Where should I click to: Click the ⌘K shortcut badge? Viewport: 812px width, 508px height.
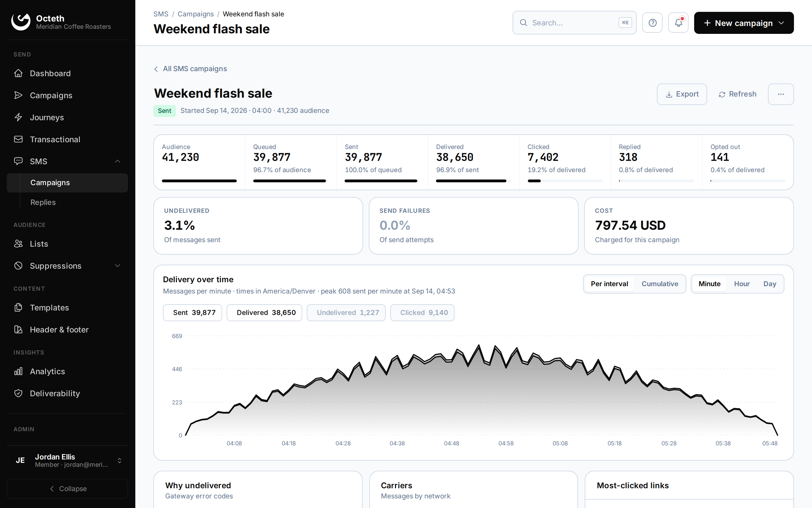(x=625, y=23)
